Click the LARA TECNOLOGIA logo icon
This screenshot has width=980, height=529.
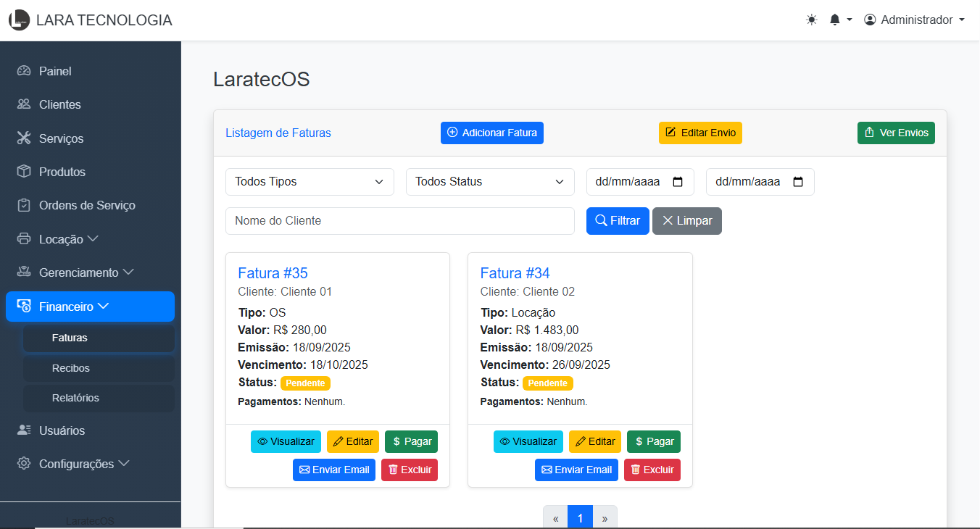[19, 20]
